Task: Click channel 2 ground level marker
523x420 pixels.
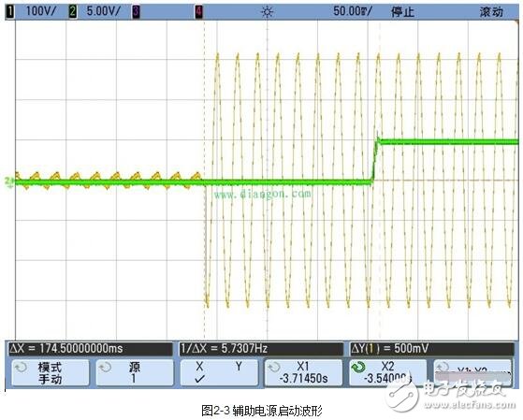Action: tap(9, 181)
